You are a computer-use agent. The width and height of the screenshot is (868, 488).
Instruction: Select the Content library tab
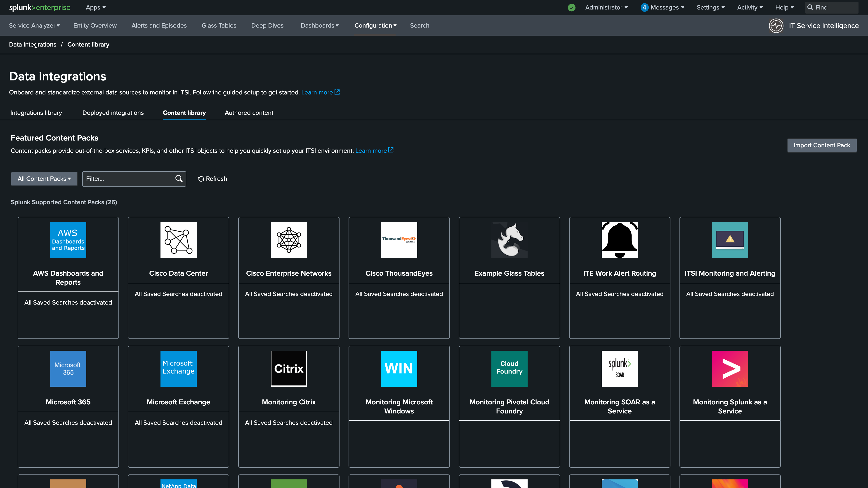click(184, 113)
